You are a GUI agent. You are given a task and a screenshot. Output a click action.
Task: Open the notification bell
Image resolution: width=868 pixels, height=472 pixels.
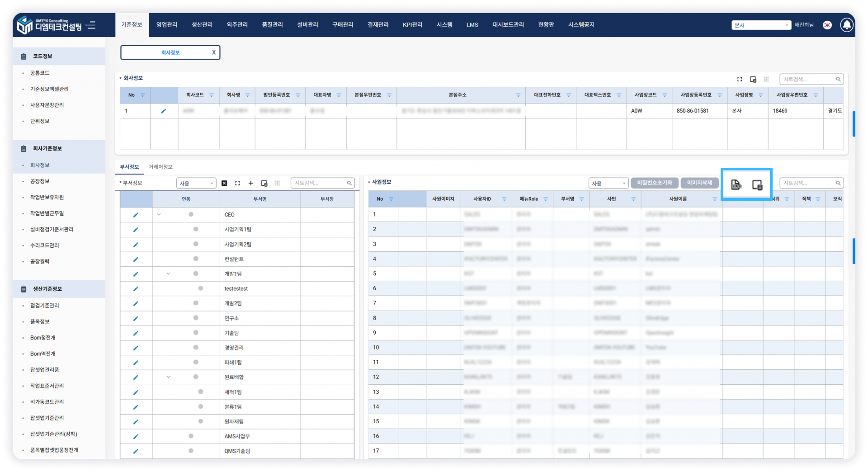click(x=847, y=25)
